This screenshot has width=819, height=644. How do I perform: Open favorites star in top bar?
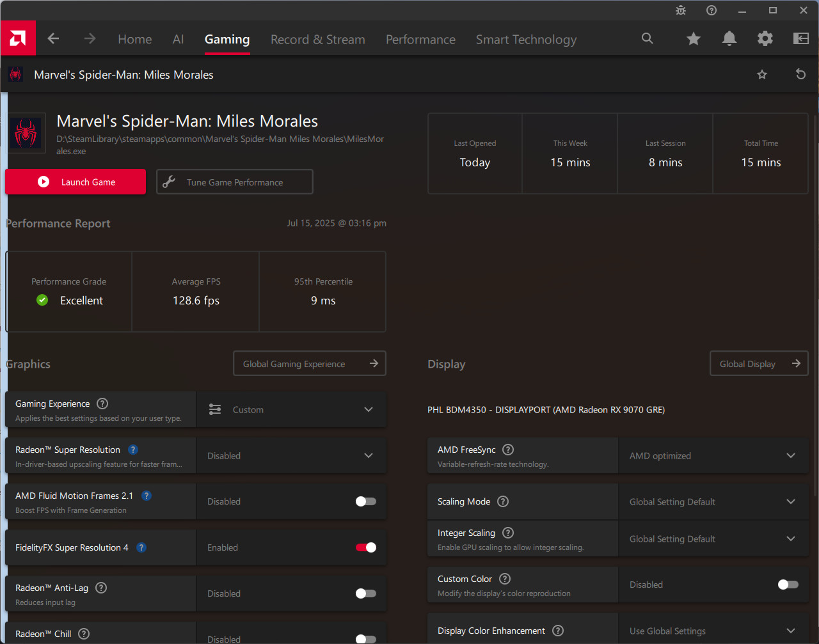693,39
